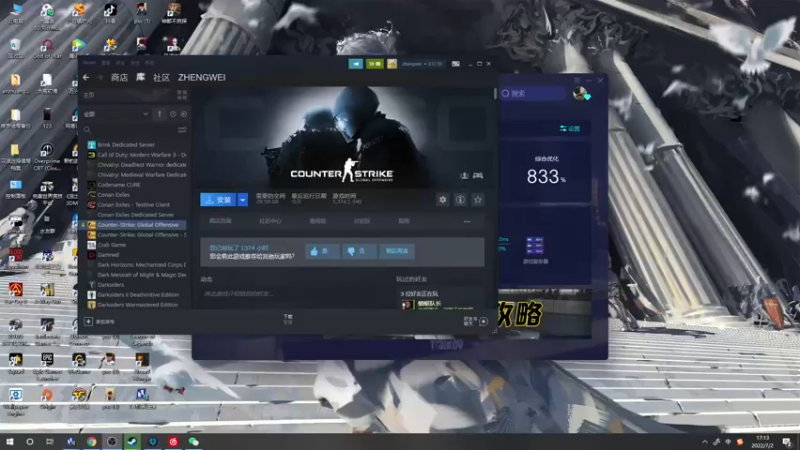Toggle the ready-to-play filter icon
The height and width of the screenshot is (450, 800).
pyautogui.click(x=184, y=114)
